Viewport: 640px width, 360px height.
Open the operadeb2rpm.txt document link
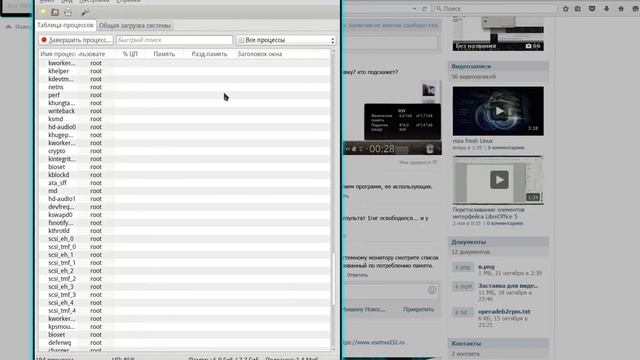point(504,311)
